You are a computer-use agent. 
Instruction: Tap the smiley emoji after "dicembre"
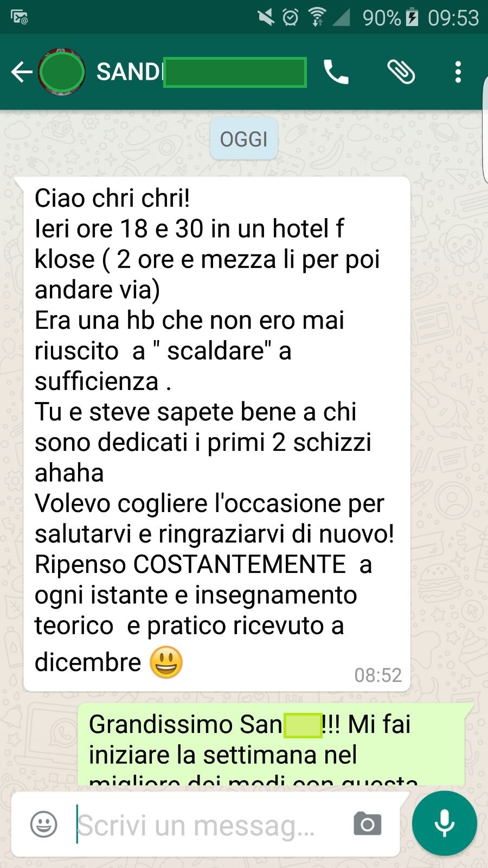[x=166, y=662]
